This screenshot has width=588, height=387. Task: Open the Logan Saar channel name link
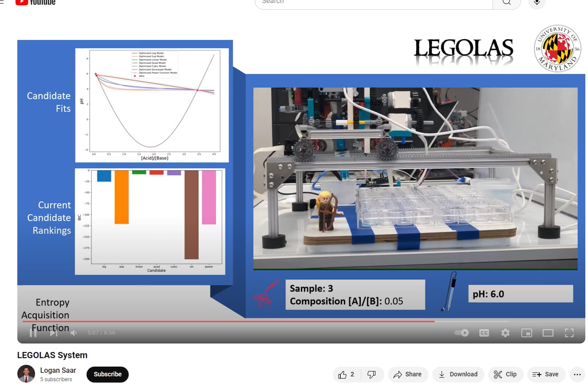click(x=58, y=370)
